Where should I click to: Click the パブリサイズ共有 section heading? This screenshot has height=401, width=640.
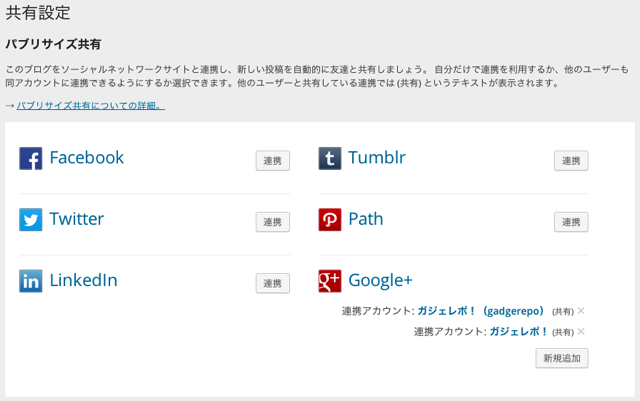[53, 44]
